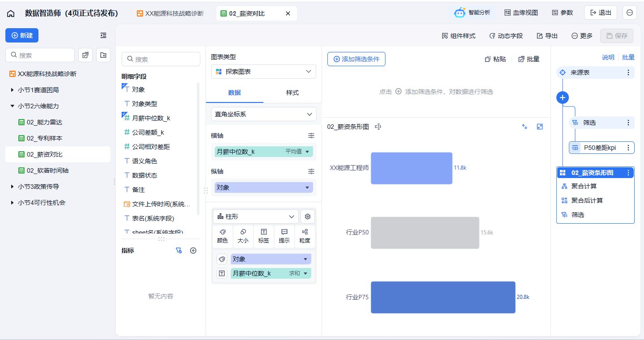Click the 说明 link

[608, 57]
